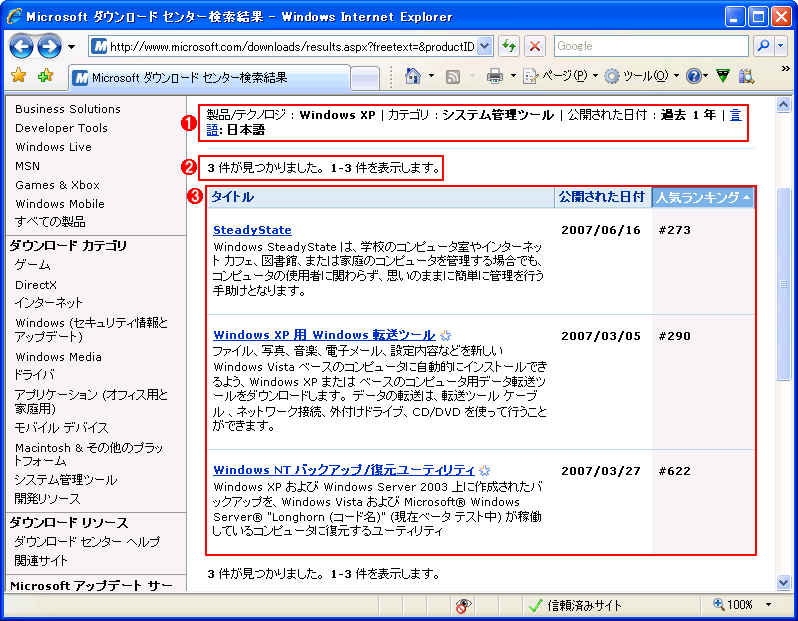Viewport: 798px width, 621px height.
Task: Open Windows Mobile sidebar link
Action: [60, 204]
